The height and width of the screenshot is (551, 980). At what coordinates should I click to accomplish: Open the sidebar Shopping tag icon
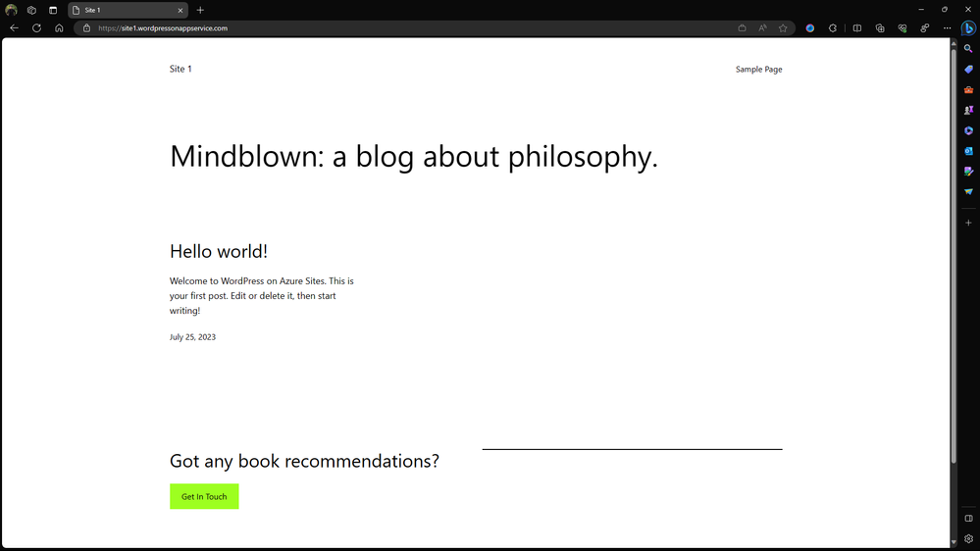click(x=969, y=70)
